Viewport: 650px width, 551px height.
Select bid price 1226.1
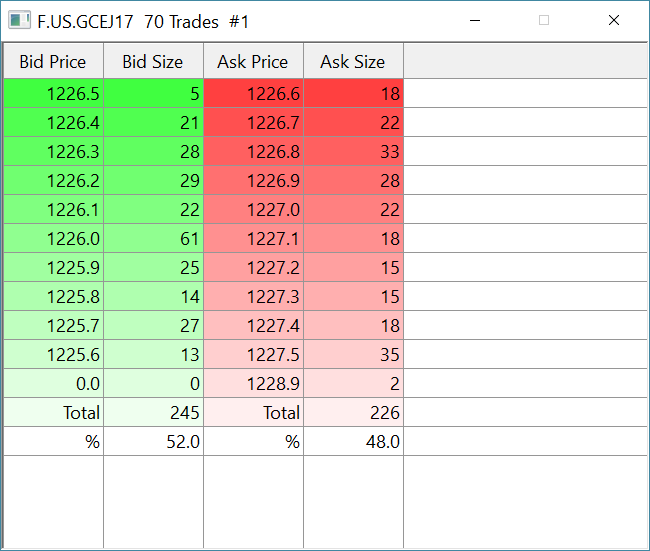pos(53,209)
